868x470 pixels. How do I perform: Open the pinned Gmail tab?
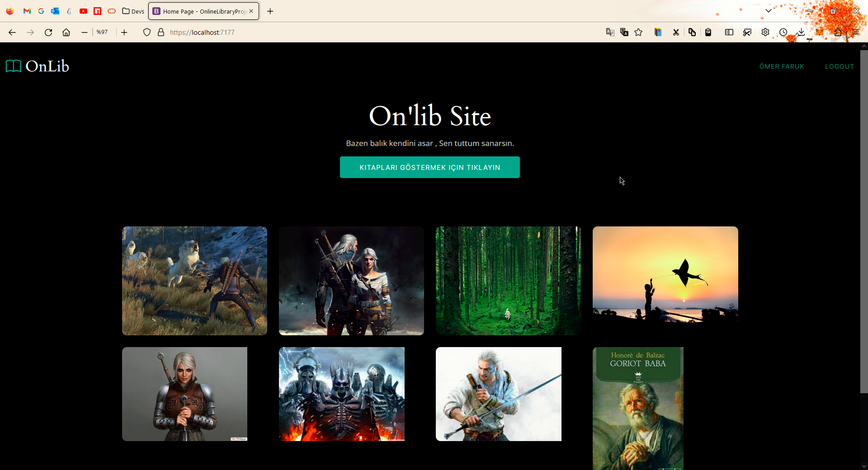pyautogui.click(x=27, y=11)
